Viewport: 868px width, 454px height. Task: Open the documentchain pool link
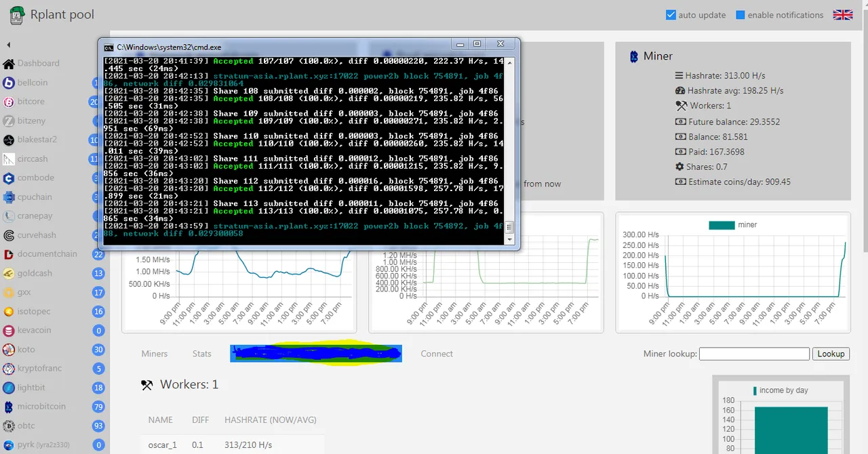click(x=47, y=254)
